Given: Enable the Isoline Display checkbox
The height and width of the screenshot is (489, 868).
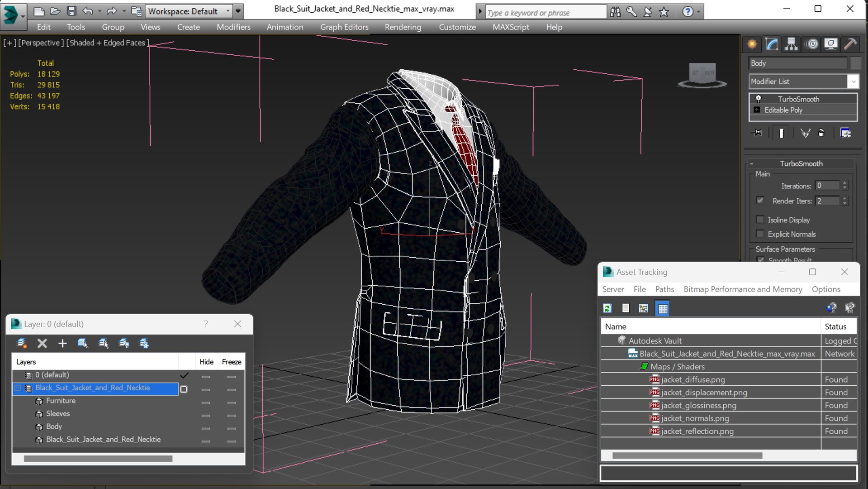Looking at the screenshot, I should 760,220.
